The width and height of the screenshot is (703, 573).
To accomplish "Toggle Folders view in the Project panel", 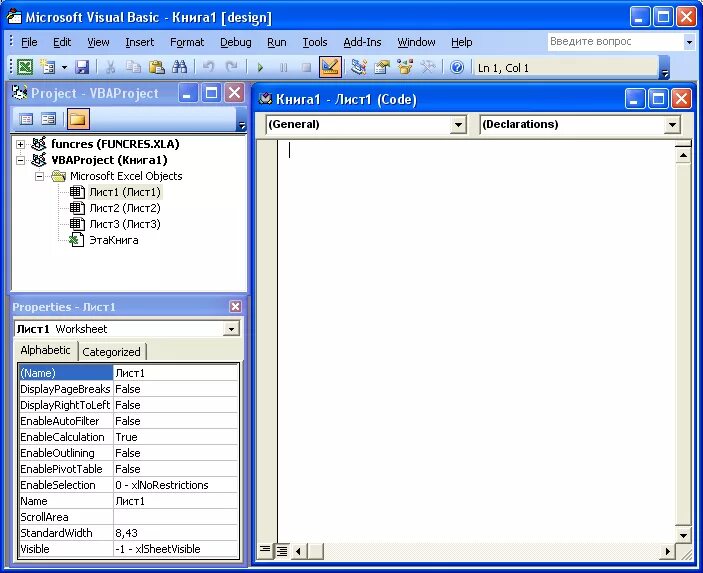I will click(x=78, y=119).
